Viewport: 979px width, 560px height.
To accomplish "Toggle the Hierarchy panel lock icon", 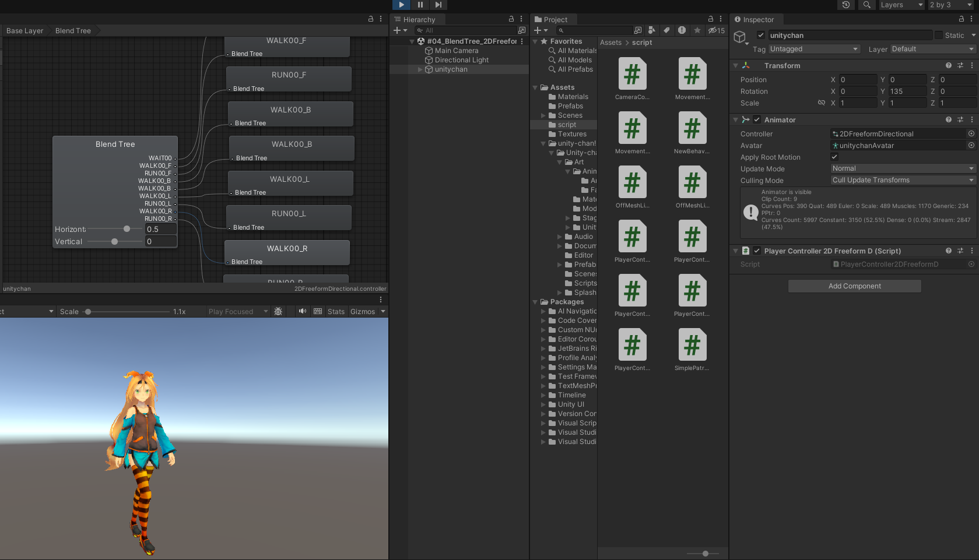I will (x=511, y=19).
